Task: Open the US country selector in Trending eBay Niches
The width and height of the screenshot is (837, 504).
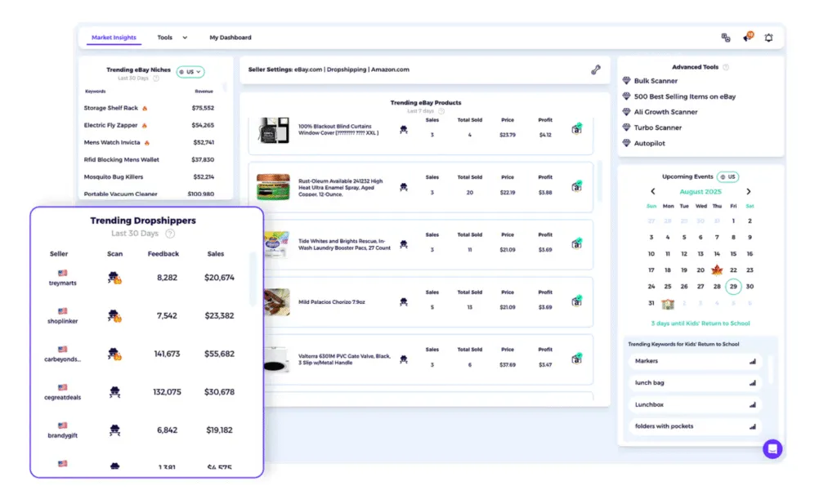Action: [x=190, y=71]
